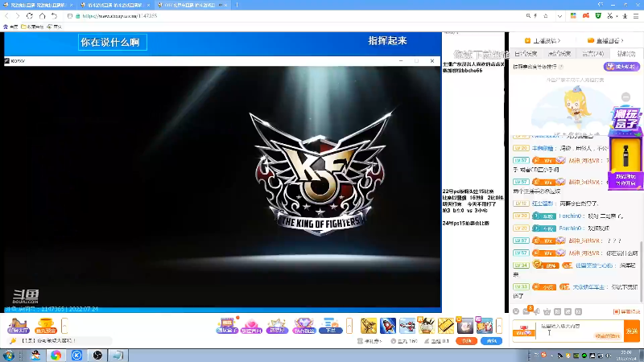644x362 pixels.
Task: Select the yellow card gift icon
Action: point(446,326)
